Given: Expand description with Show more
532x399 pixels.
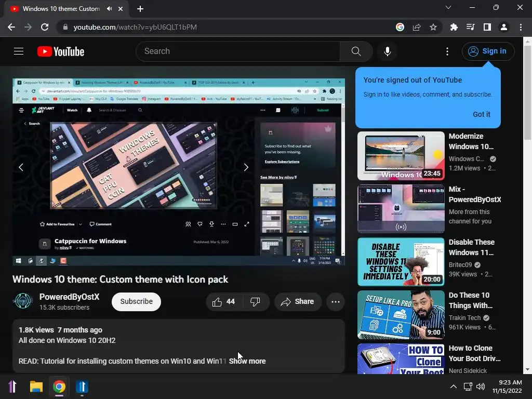Looking at the screenshot, I should [x=247, y=362].
